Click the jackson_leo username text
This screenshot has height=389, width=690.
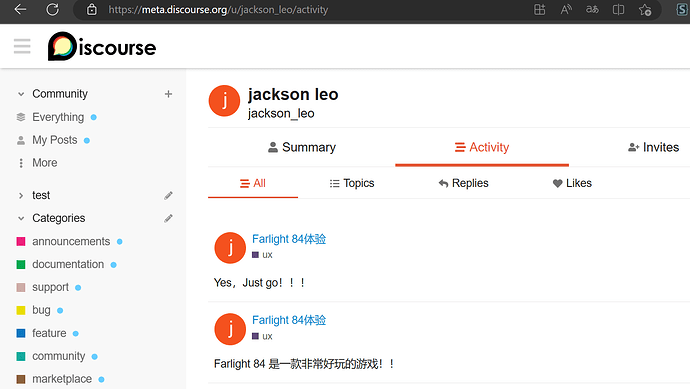click(x=281, y=114)
